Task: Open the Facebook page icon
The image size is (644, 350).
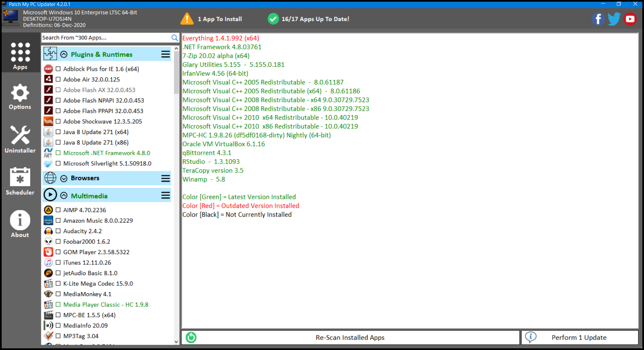Action: point(598,19)
